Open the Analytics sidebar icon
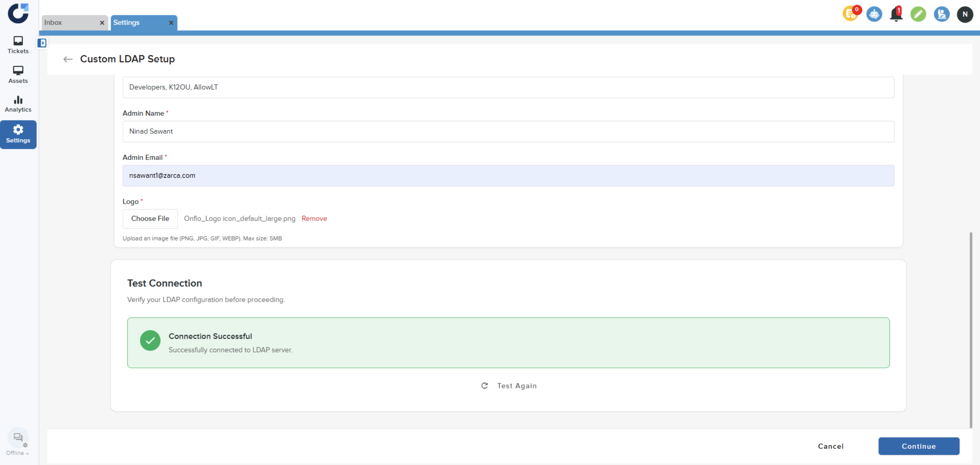 point(18,104)
